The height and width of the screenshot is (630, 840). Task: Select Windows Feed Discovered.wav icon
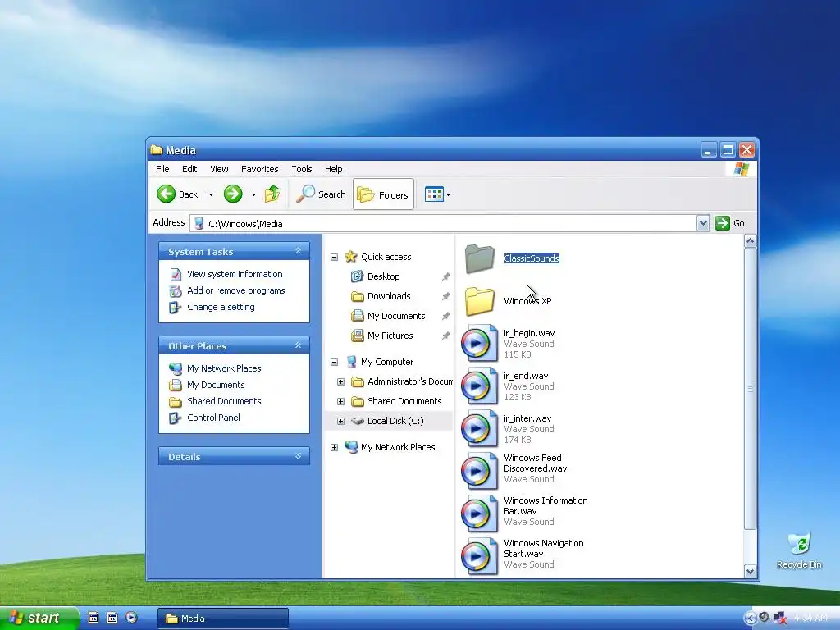click(479, 470)
